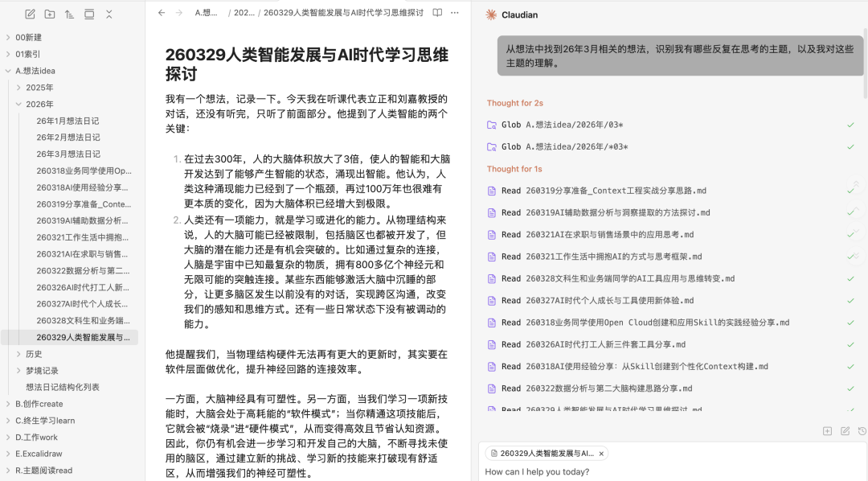Click the 260329 title in breadcrumb bar
Screen dimensions: 868x481
pos(343,13)
